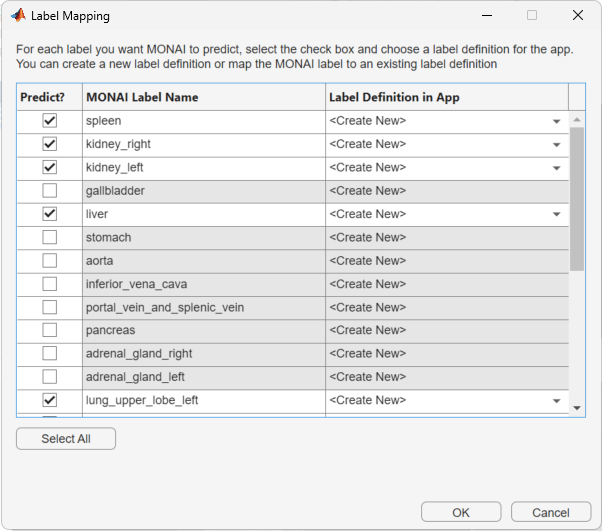Disable the liver predict checkbox
This screenshot has width=602, height=531.
(50, 214)
